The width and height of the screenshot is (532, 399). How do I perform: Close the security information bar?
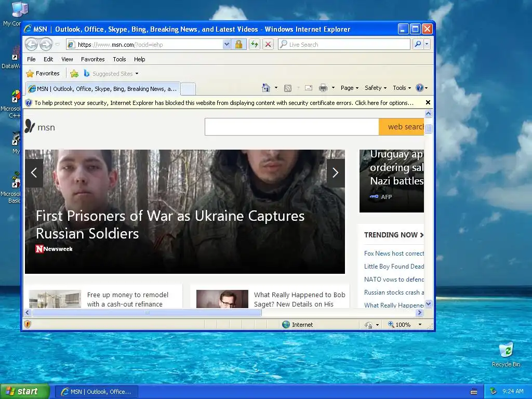point(428,102)
